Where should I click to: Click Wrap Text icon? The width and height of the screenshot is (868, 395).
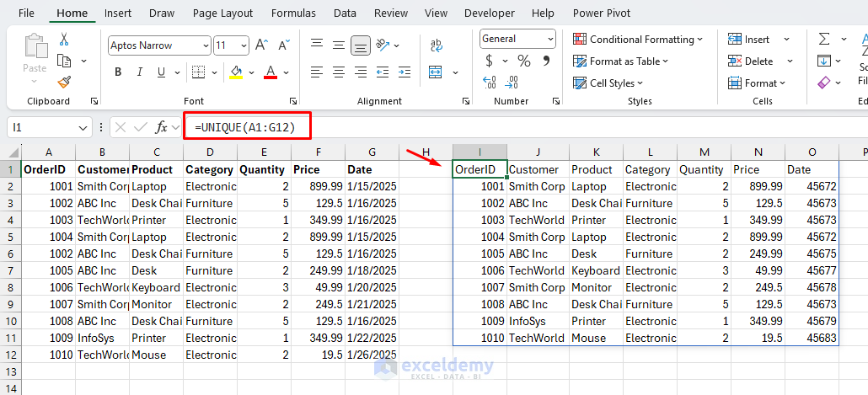pos(437,45)
